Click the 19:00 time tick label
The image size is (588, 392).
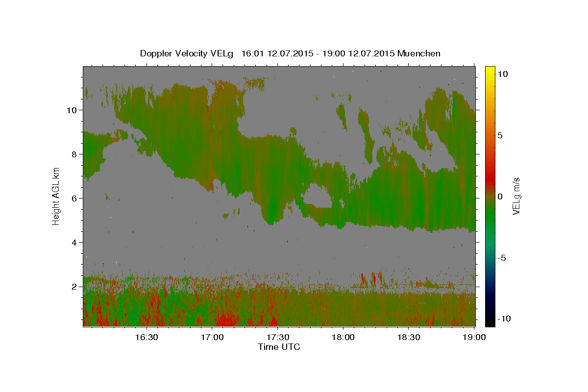[x=474, y=337]
